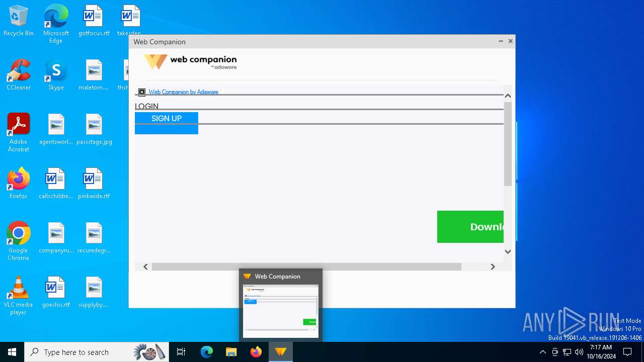This screenshot has height=362, width=644.
Task: Launch CCleaner from the desktop
Action: coord(19,75)
